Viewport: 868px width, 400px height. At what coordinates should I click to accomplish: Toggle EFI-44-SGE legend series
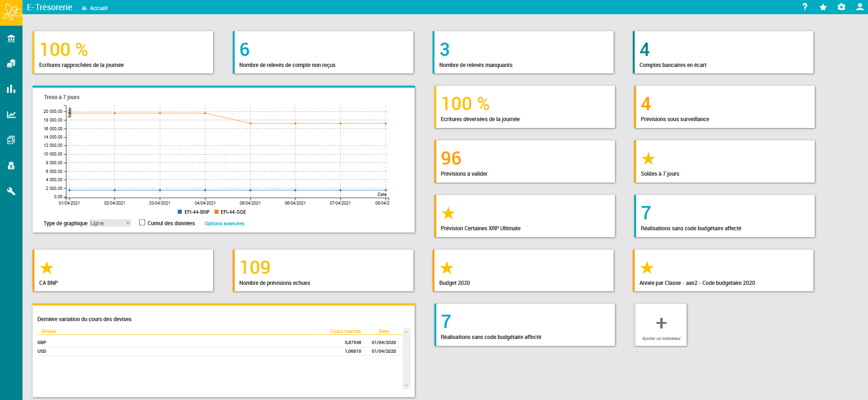click(230, 212)
